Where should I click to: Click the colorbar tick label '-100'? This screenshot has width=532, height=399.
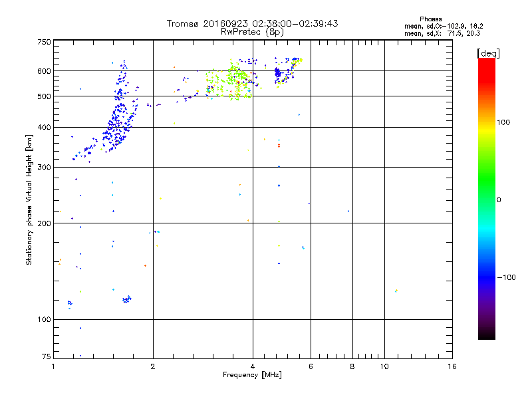506,277
